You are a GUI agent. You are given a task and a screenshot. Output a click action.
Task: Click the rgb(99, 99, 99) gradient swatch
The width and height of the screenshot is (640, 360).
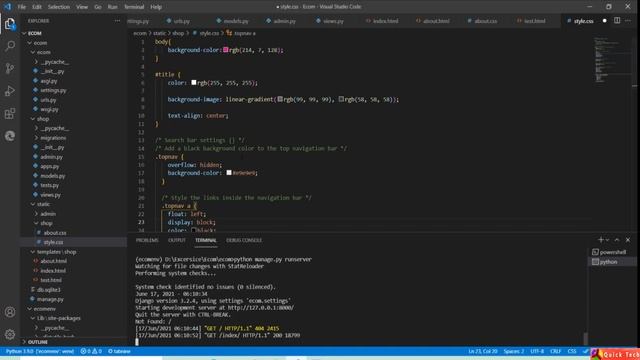(280, 99)
